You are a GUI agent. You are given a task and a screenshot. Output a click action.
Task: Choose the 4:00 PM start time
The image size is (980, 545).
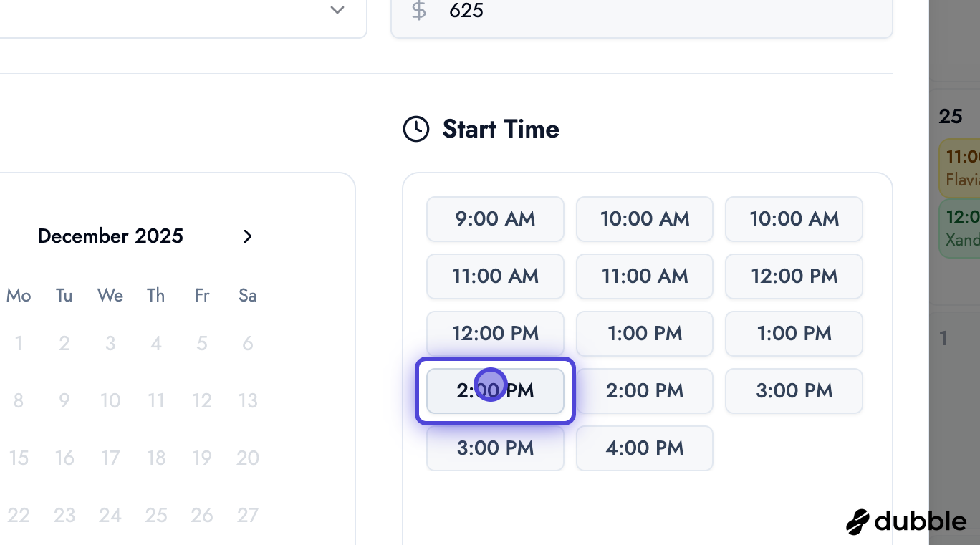click(644, 448)
